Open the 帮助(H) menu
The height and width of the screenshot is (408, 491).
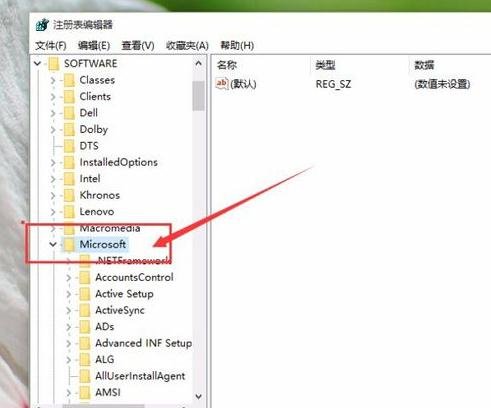tap(237, 45)
